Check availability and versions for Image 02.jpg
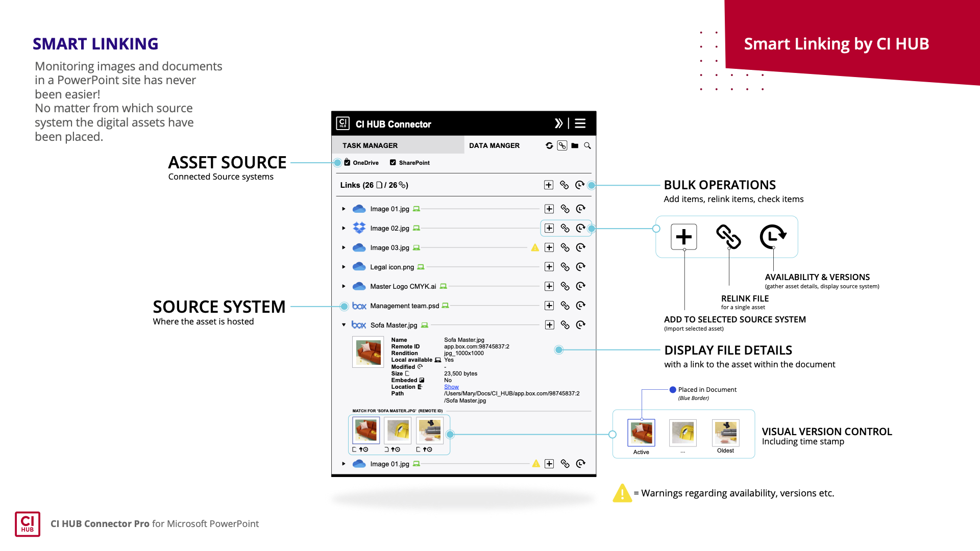The width and height of the screenshot is (980, 551). click(581, 228)
